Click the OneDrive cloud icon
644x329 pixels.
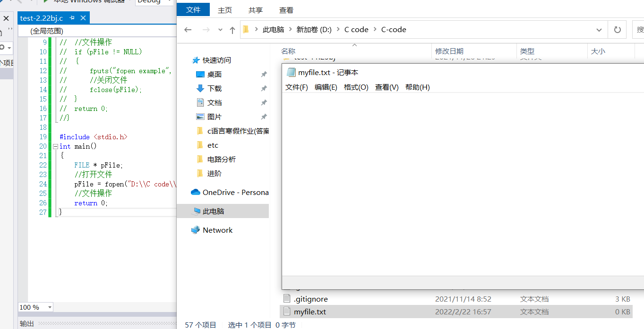click(x=195, y=192)
